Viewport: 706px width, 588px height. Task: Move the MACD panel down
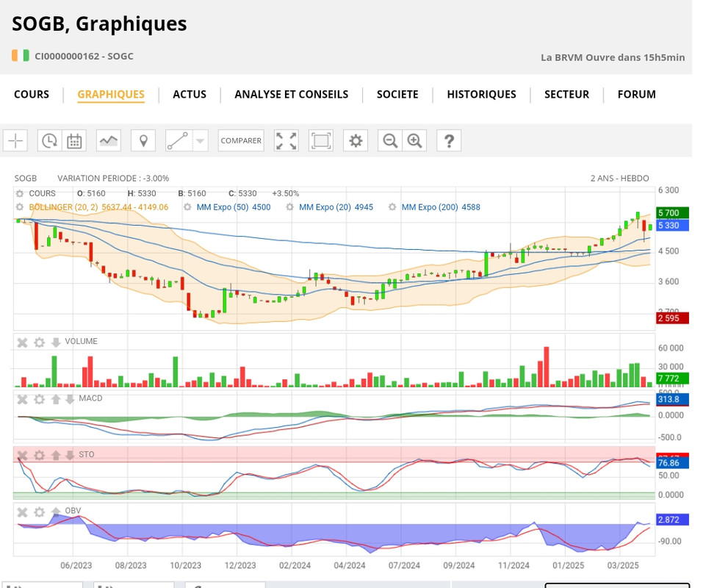70,399
